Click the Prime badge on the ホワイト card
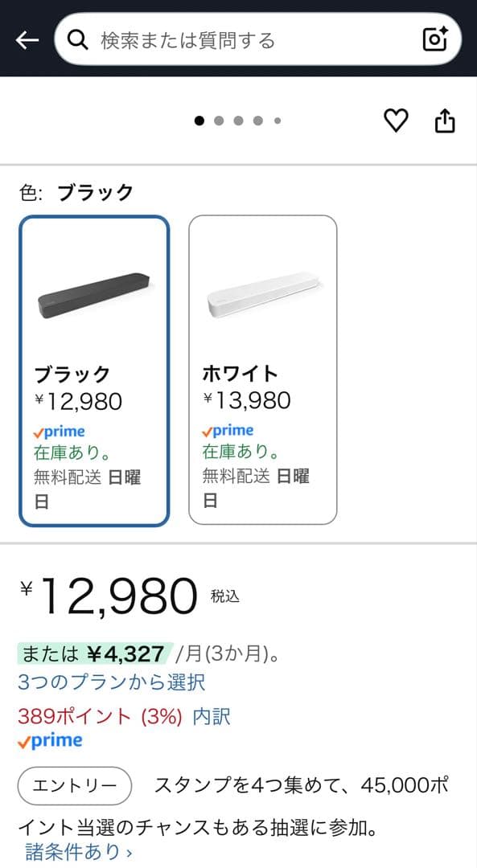 tap(229, 431)
